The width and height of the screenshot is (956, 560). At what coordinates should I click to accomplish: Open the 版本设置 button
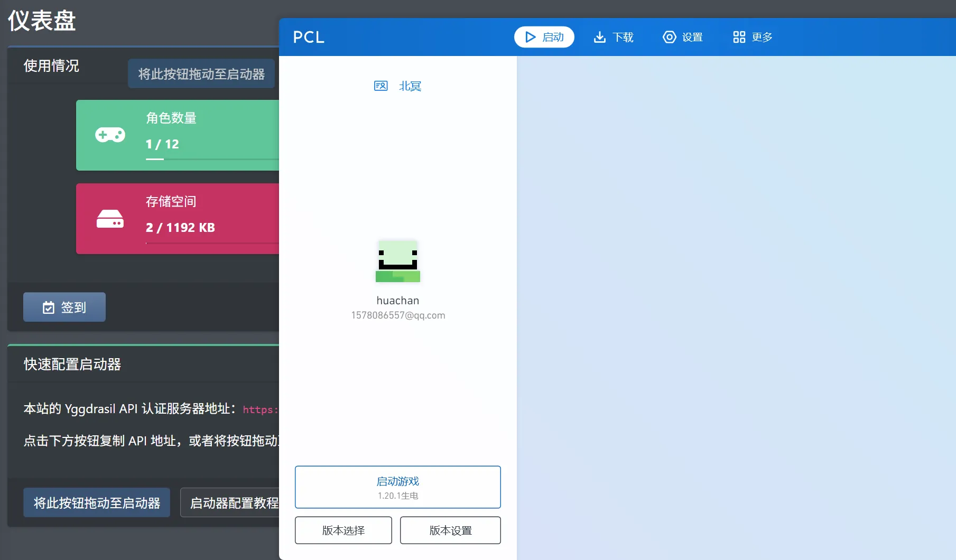coord(450,530)
